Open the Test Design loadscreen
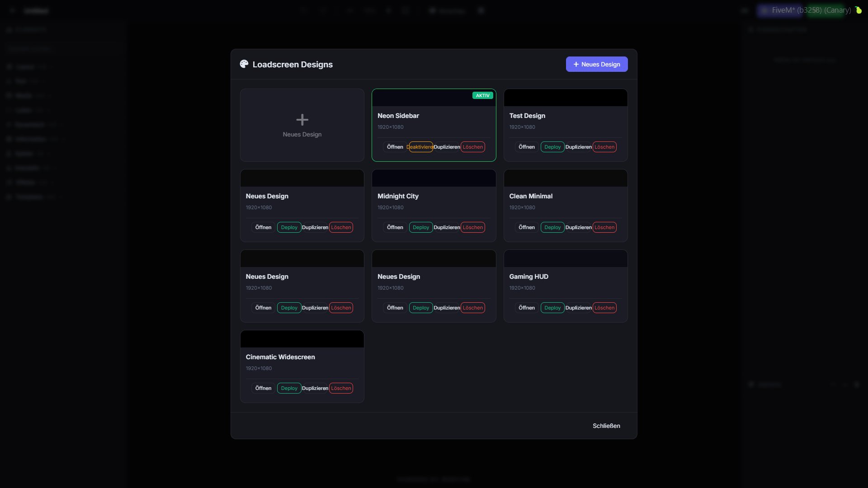The width and height of the screenshot is (868, 488). point(527,147)
